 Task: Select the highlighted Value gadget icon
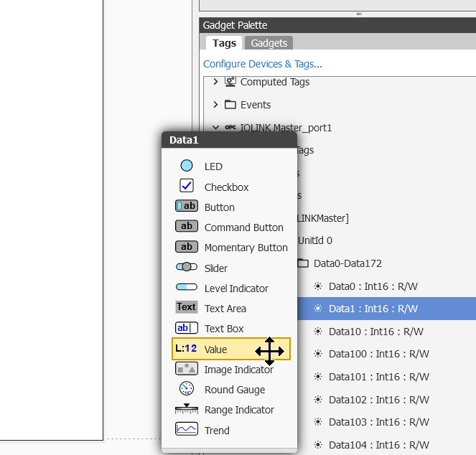[x=186, y=349]
